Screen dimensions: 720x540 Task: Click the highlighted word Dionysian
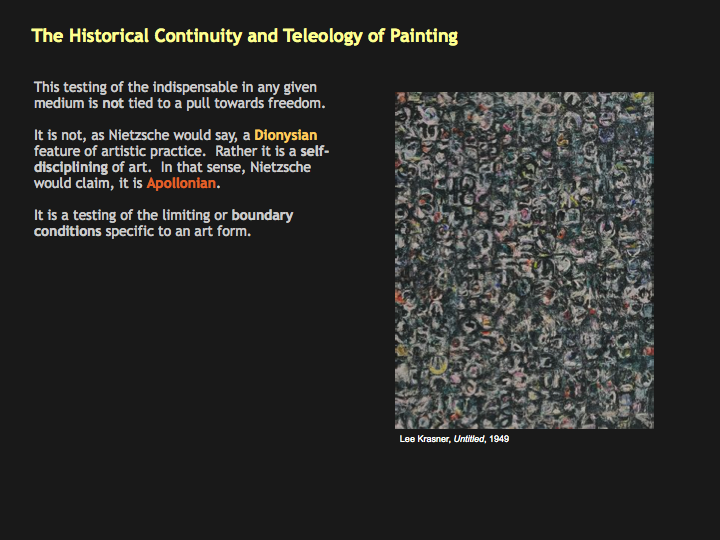[x=286, y=135]
